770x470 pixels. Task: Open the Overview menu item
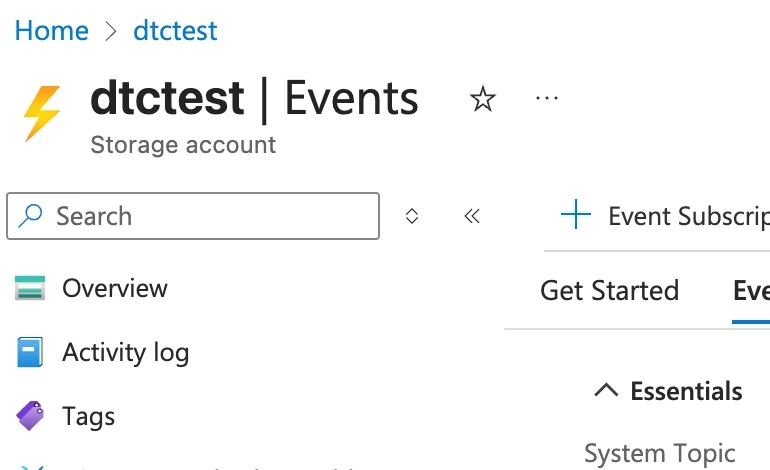point(114,289)
